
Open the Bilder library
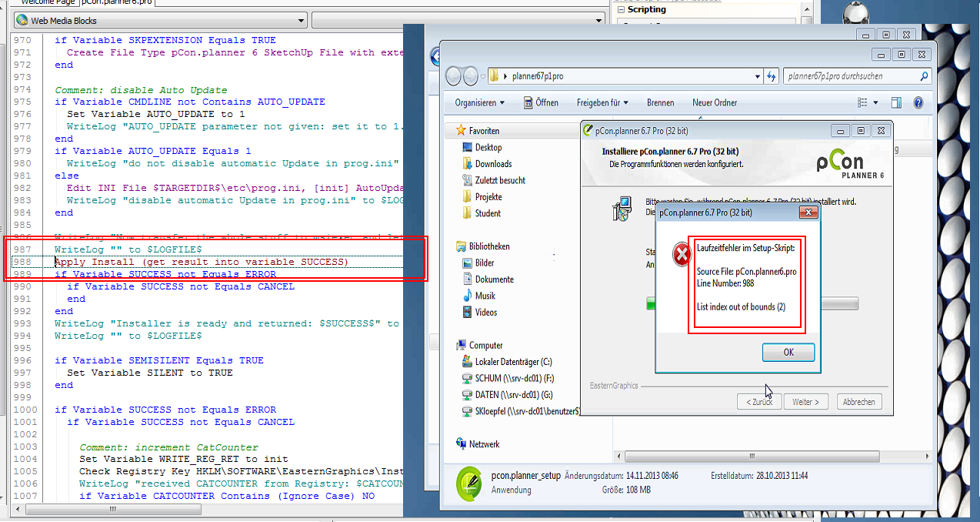pos(478,263)
